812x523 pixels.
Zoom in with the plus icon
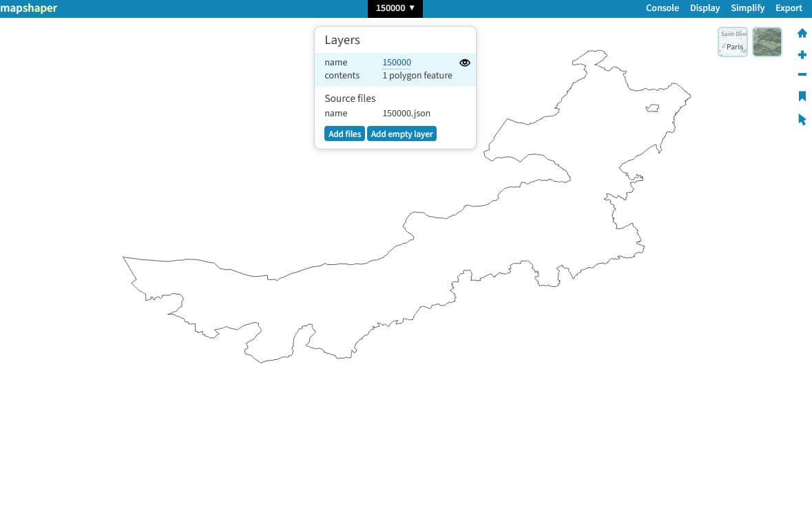[x=802, y=55]
